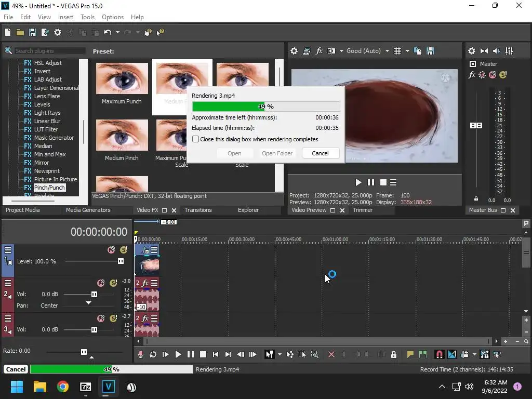
Task: Open Video Output FX in preview toolbar
Action: pos(319,51)
